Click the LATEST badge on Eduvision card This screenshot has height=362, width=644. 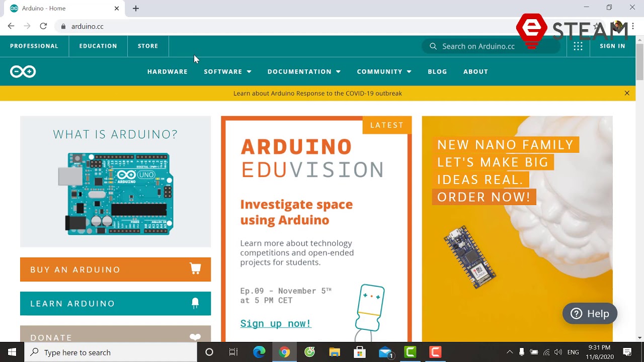pyautogui.click(x=387, y=125)
